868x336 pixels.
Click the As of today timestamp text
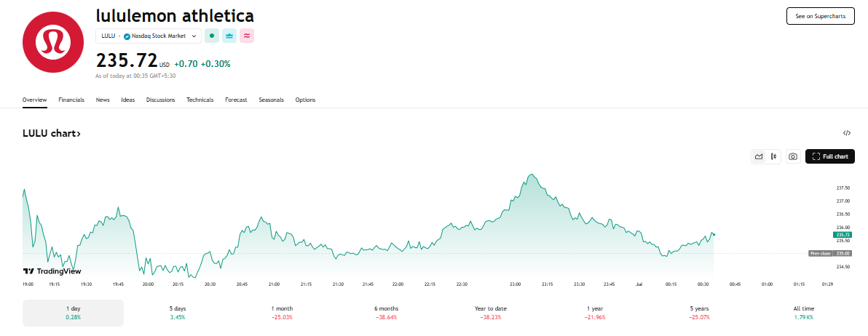pyautogui.click(x=135, y=76)
